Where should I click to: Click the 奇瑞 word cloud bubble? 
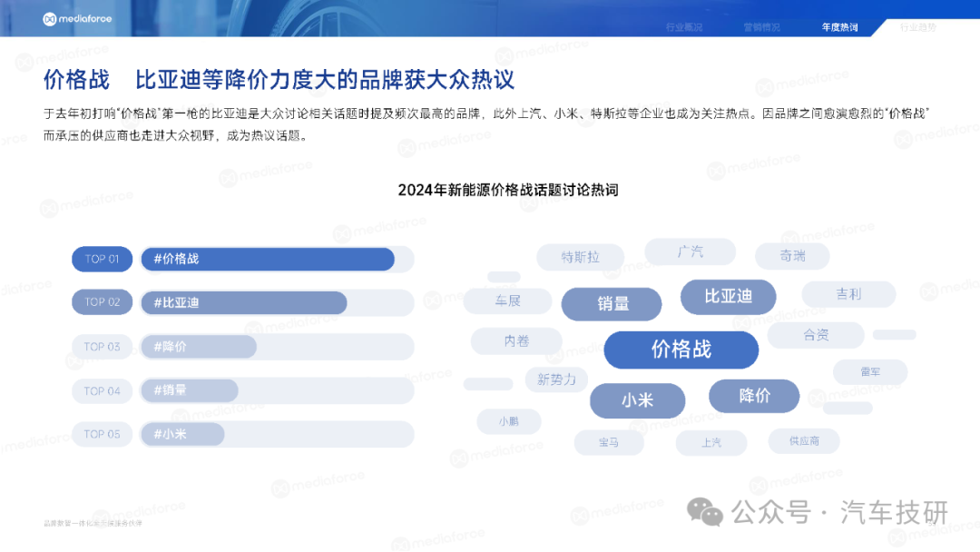[x=792, y=256]
